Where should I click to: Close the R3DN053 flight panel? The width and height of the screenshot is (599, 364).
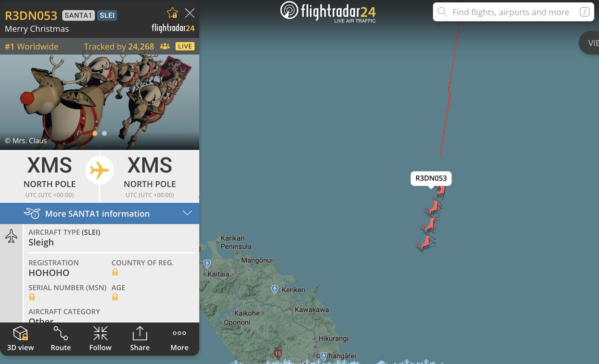[189, 13]
